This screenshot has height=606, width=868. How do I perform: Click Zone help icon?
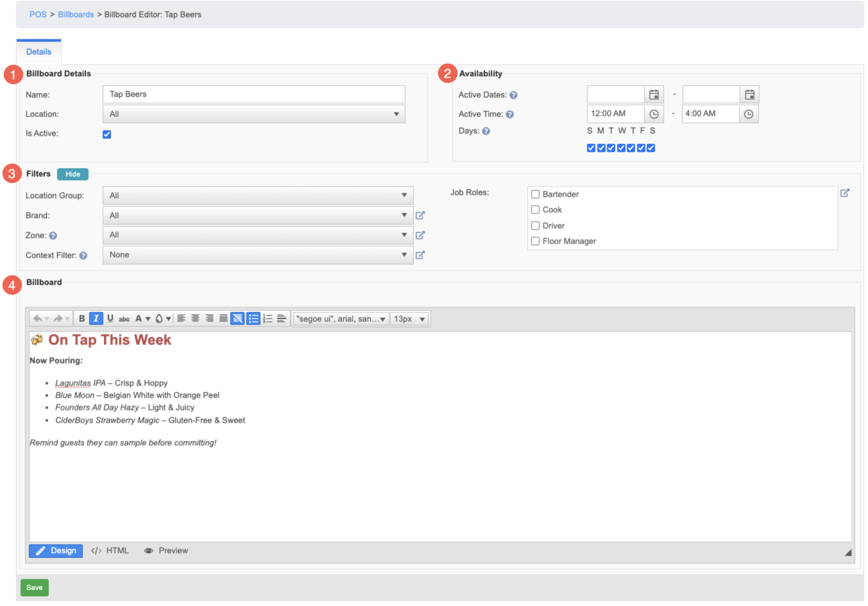click(x=53, y=236)
